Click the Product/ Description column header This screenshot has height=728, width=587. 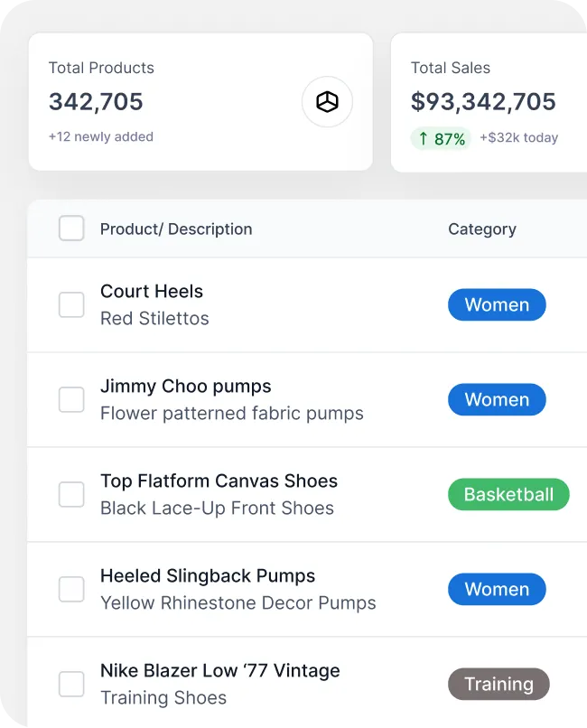pyautogui.click(x=176, y=229)
